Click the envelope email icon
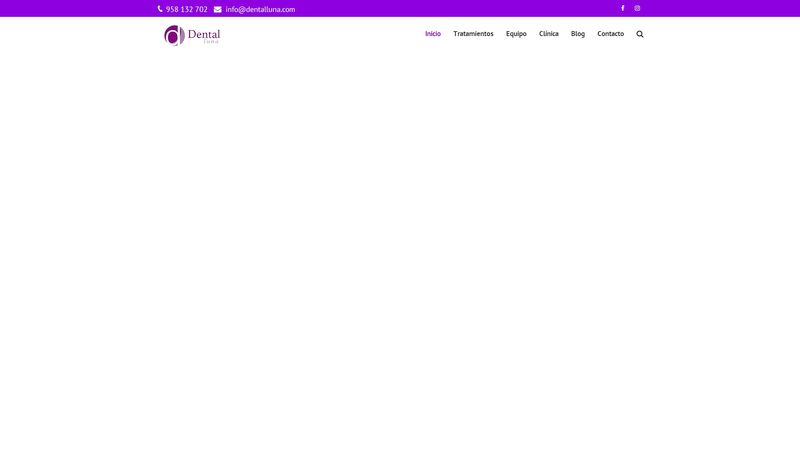800x450 pixels. [217, 9]
